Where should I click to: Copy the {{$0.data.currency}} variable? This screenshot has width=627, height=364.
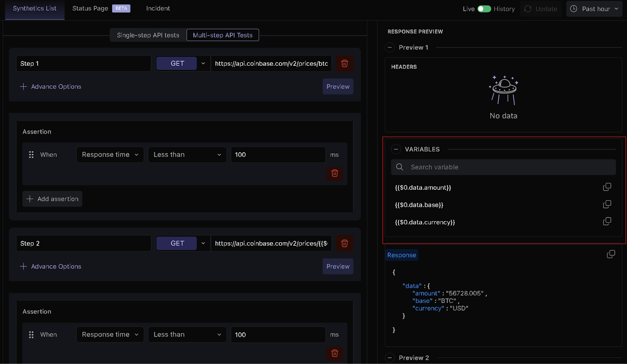click(x=607, y=221)
